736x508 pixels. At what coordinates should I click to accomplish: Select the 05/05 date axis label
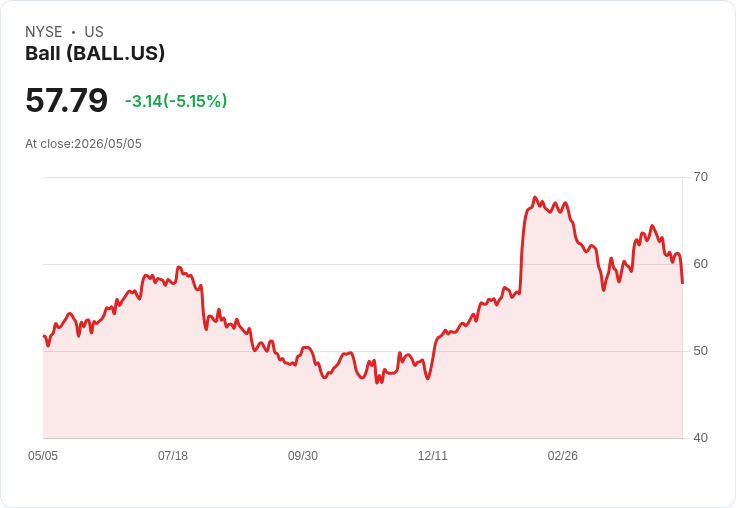tap(43, 455)
